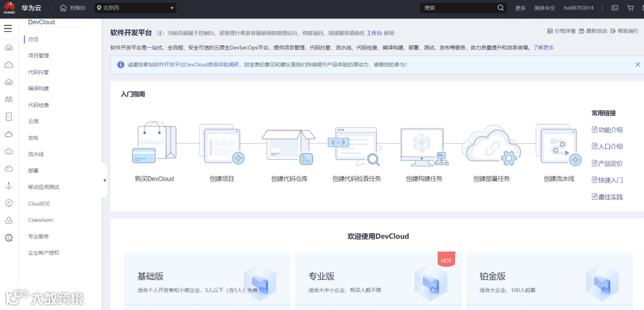This screenshot has width=644, height=310.
Task: Click the Huawei logo icon
Action: pos(9,7)
